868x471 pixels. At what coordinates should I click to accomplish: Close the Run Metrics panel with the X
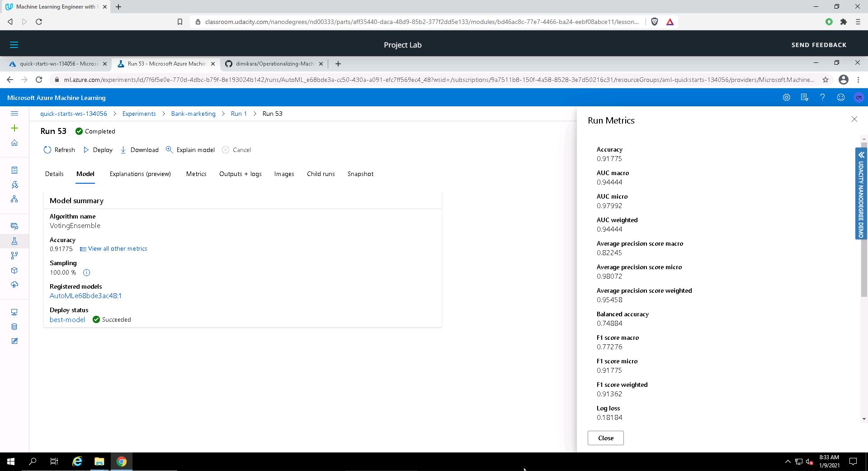pos(854,119)
